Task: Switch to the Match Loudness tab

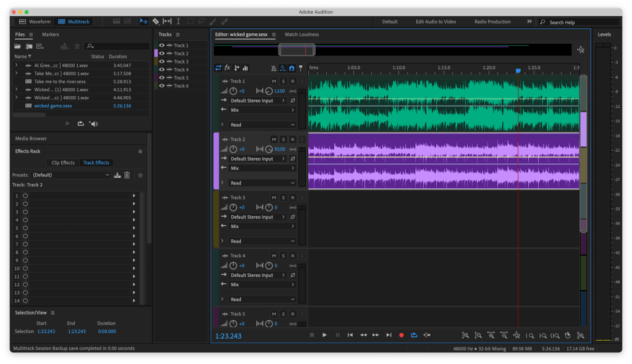Action: [301, 35]
